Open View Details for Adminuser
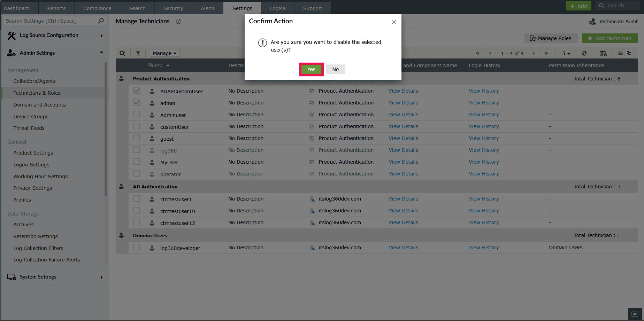The width and height of the screenshot is (644, 321). pos(403,115)
